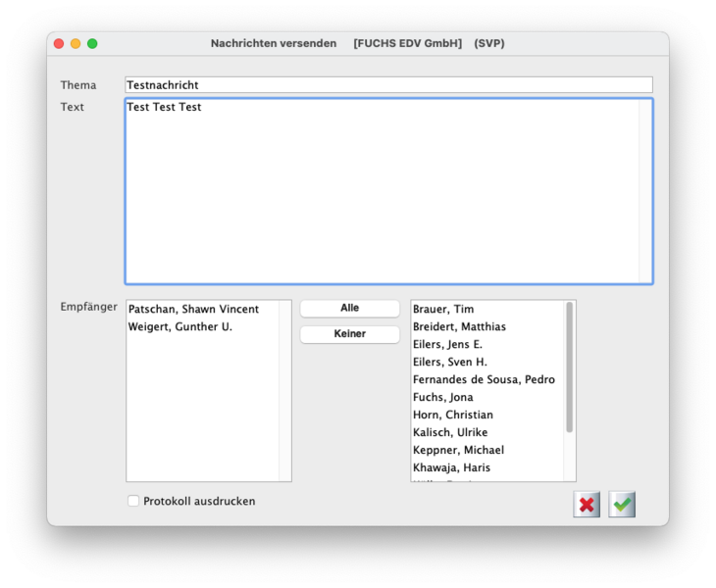Viewport: 716px width, 588px height.
Task: Close the window with red button
Action: click(59, 44)
